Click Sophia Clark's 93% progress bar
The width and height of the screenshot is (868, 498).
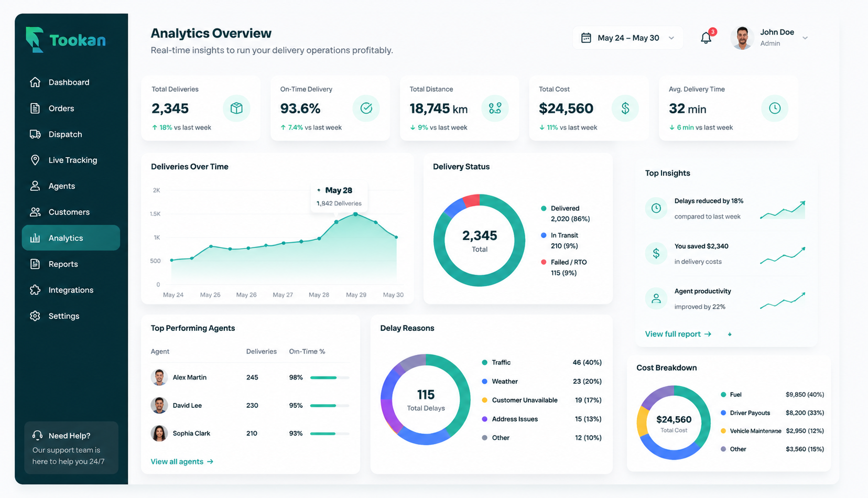coord(330,434)
